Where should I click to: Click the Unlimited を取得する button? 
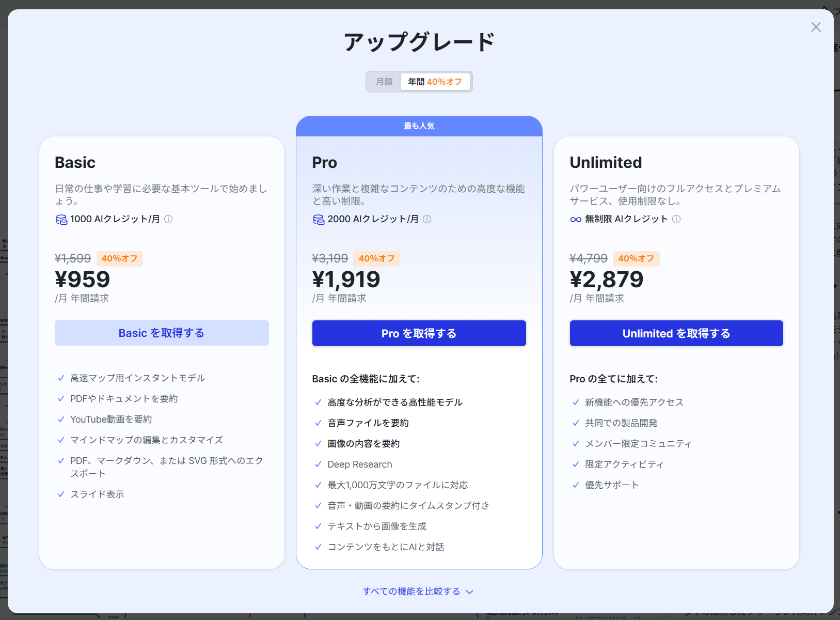pos(676,333)
